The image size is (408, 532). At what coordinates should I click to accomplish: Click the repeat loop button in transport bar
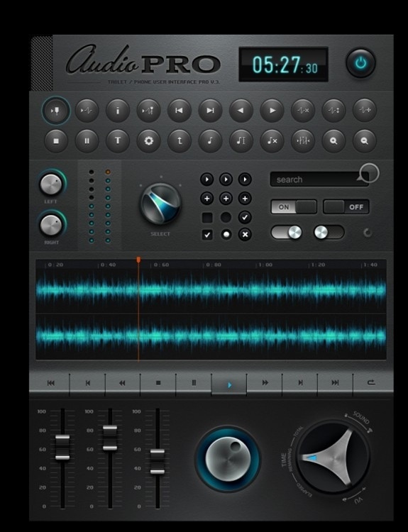tap(371, 383)
